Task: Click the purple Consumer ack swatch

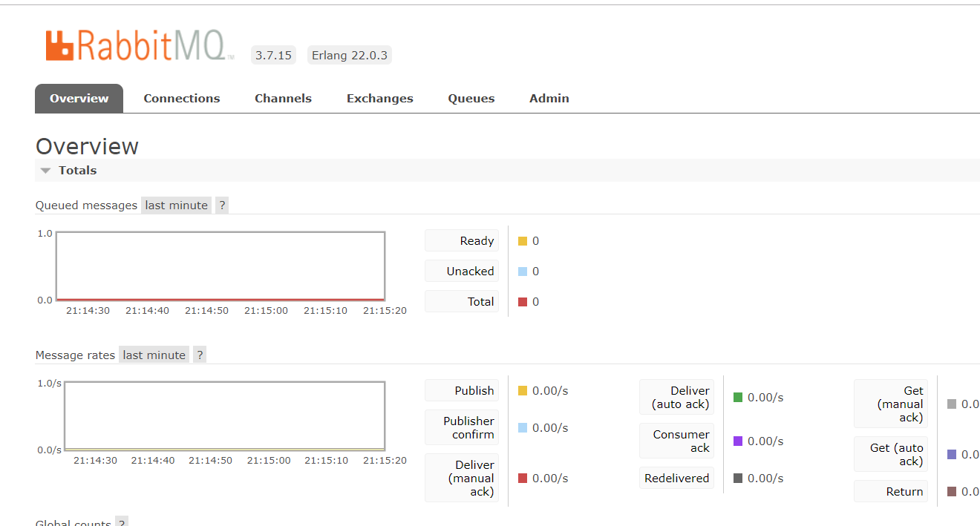Action: 738,441
